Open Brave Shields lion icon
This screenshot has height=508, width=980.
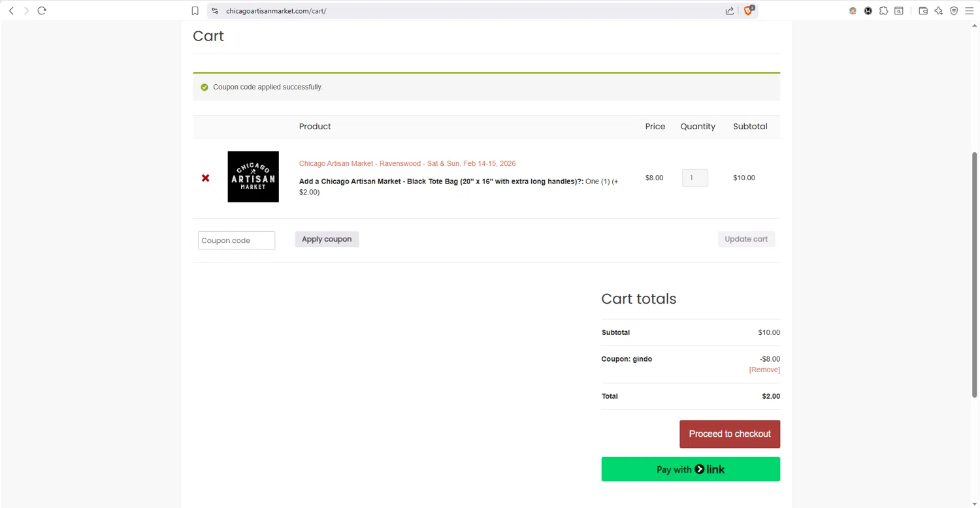point(749,10)
